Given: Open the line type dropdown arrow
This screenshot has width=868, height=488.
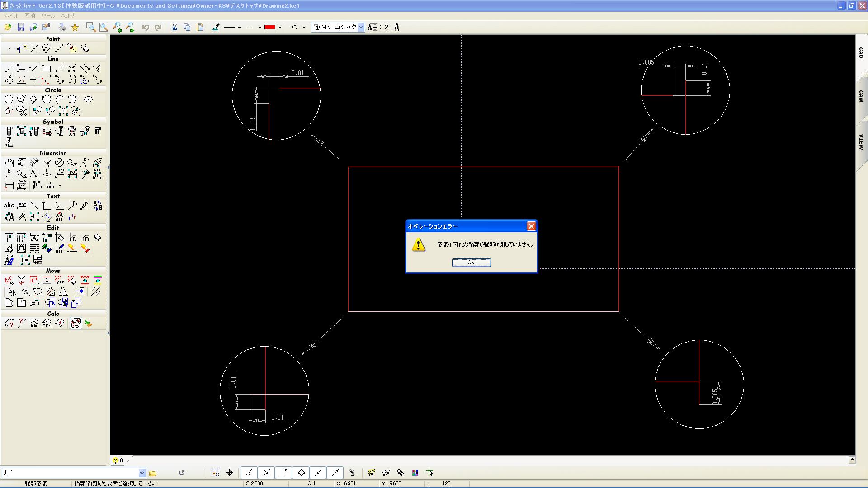Looking at the screenshot, I should (239, 28).
